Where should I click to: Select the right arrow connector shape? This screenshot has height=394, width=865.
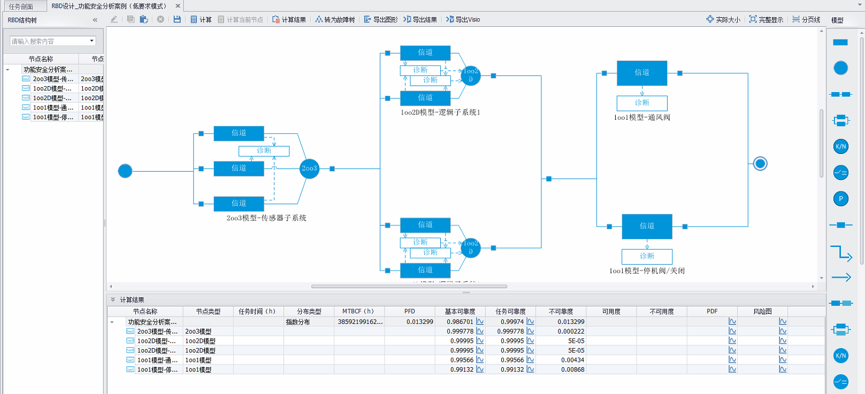(841, 278)
